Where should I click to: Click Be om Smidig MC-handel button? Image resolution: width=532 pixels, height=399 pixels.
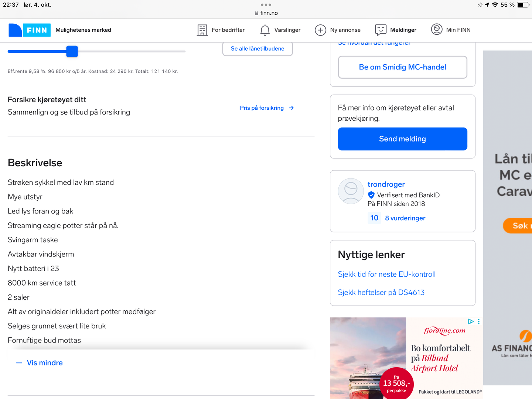click(x=403, y=67)
